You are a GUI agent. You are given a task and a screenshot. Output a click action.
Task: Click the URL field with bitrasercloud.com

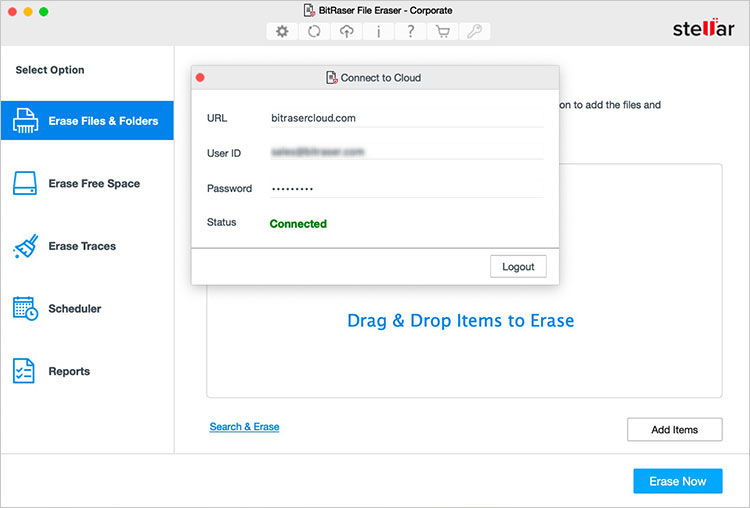407,118
